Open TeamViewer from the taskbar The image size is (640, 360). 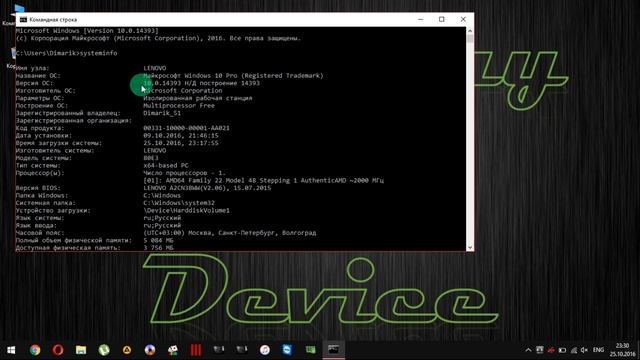coord(287,350)
